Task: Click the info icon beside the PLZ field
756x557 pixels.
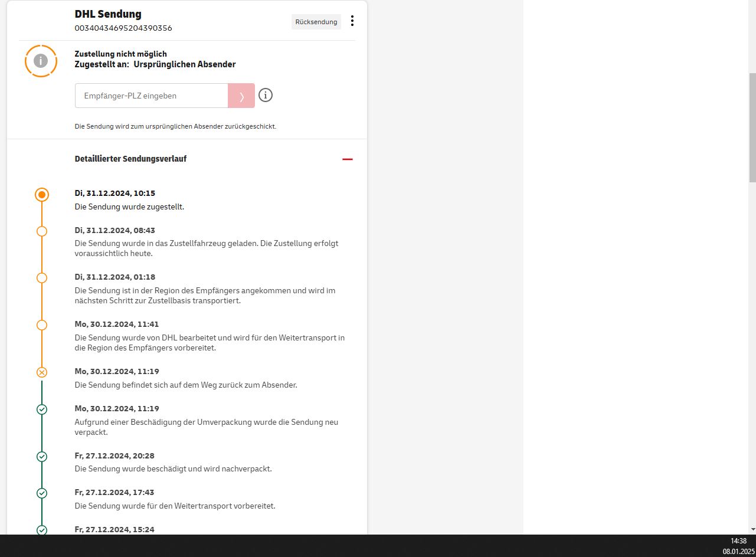Action: [x=266, y=95]
